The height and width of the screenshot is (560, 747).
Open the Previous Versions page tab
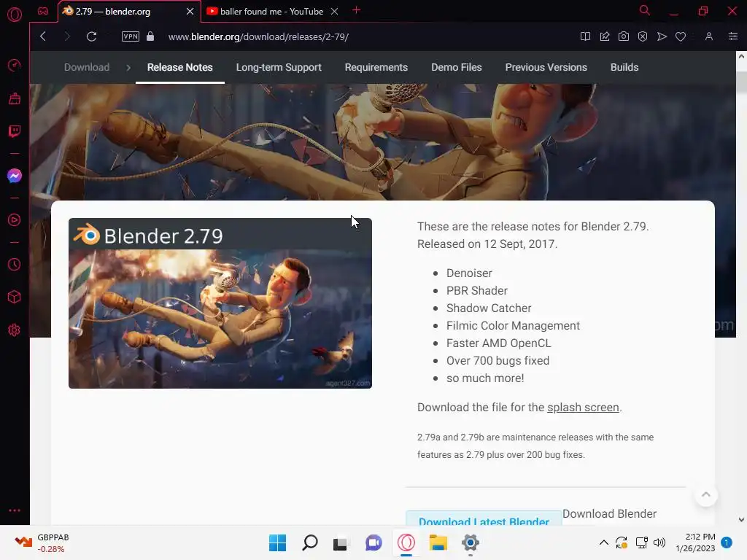pos(546,68)
